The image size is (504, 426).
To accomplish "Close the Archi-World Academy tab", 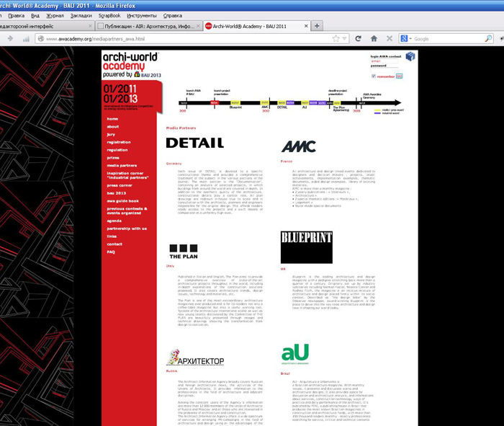I will click(306, 26).
